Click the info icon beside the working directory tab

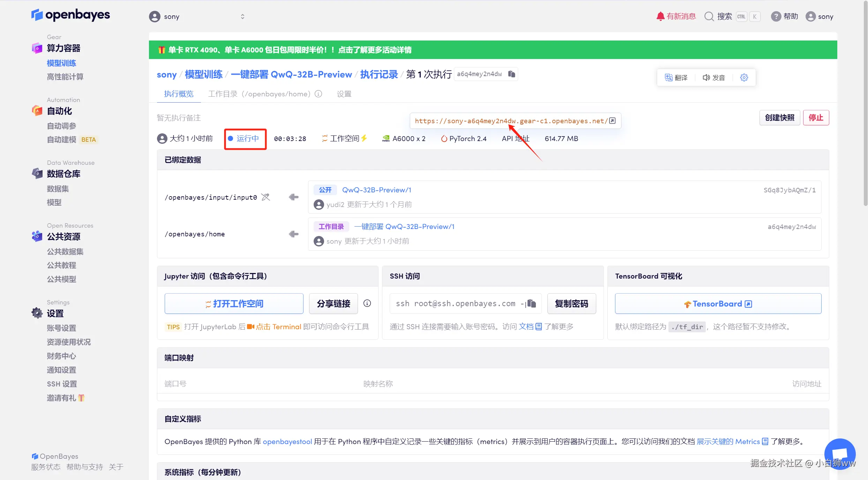click(x=318, y=94)
